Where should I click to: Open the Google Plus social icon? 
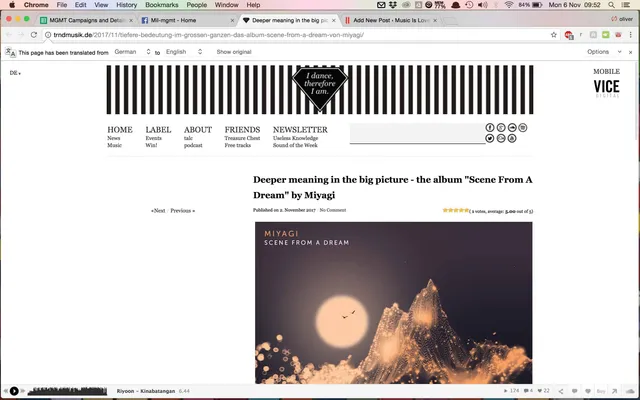pyautogui.click(x=501, y=128)
